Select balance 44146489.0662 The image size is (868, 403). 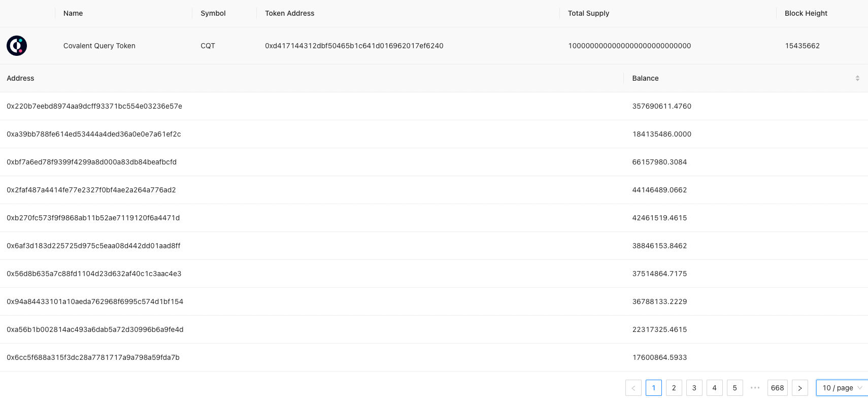tap(660, 190)
